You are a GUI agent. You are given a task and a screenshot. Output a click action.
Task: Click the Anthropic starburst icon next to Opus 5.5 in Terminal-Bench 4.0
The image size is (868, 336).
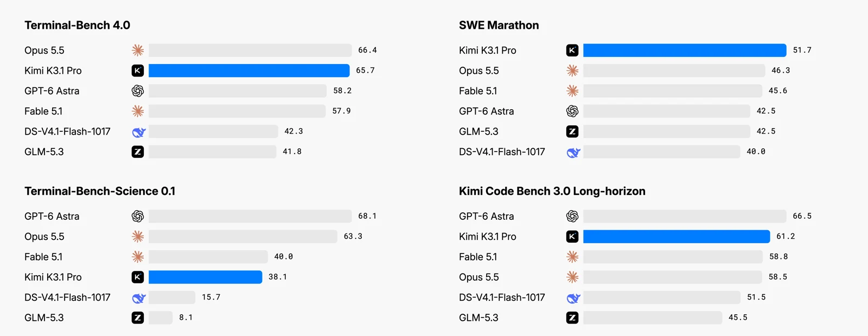(138, 50)
